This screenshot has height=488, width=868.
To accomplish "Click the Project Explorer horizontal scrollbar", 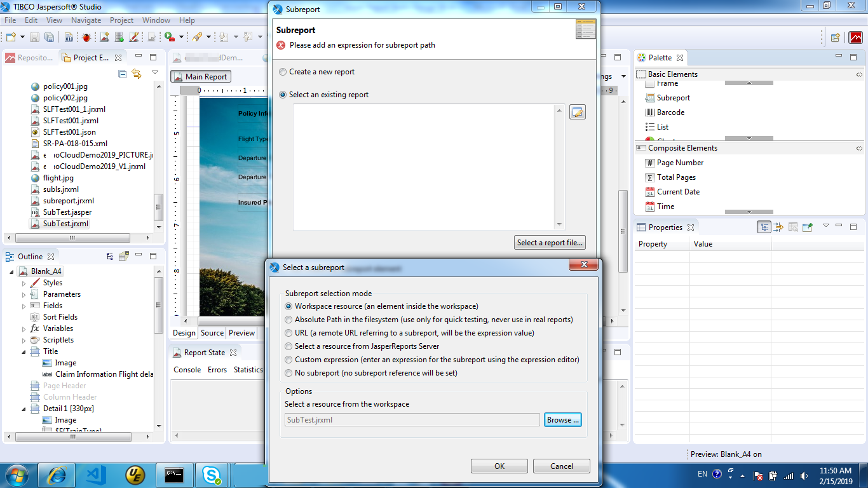I will 72,238.
